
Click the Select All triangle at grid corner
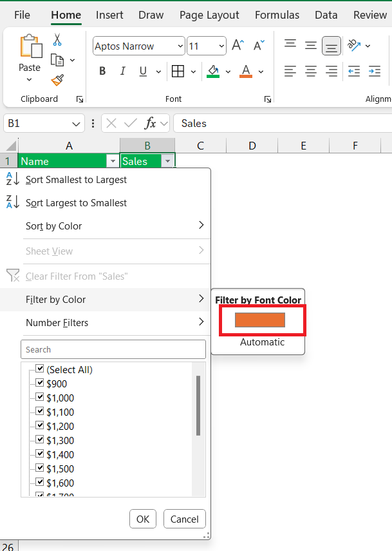click(11, 146)
